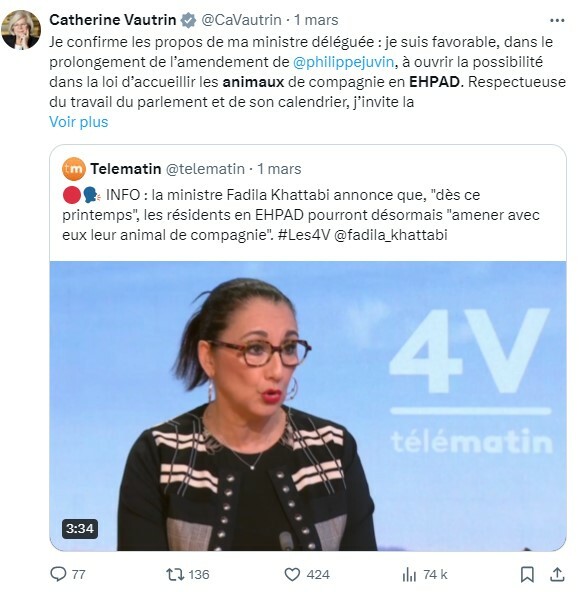Expand tweet with Voir plus
Image resolution: width=579 pixels, height=592 pixels.
[79, 122]
